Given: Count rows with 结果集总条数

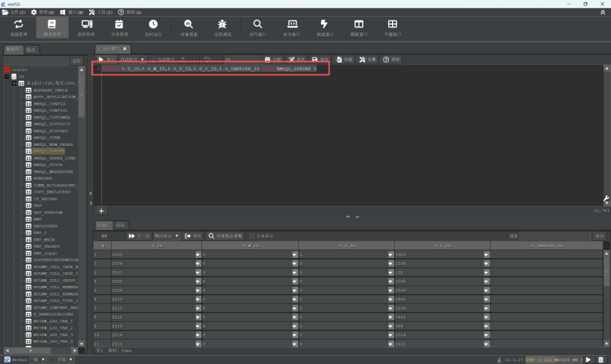Looking at the screenshot, I should (x=225, y=236).
